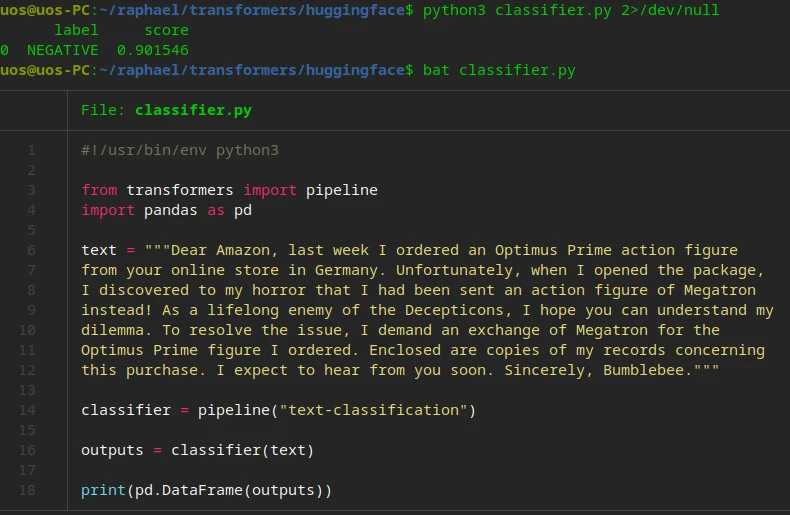Screen dimensions: 790x515
Task: Click the NEGATIVE label in output
Action: click(62, 50)
